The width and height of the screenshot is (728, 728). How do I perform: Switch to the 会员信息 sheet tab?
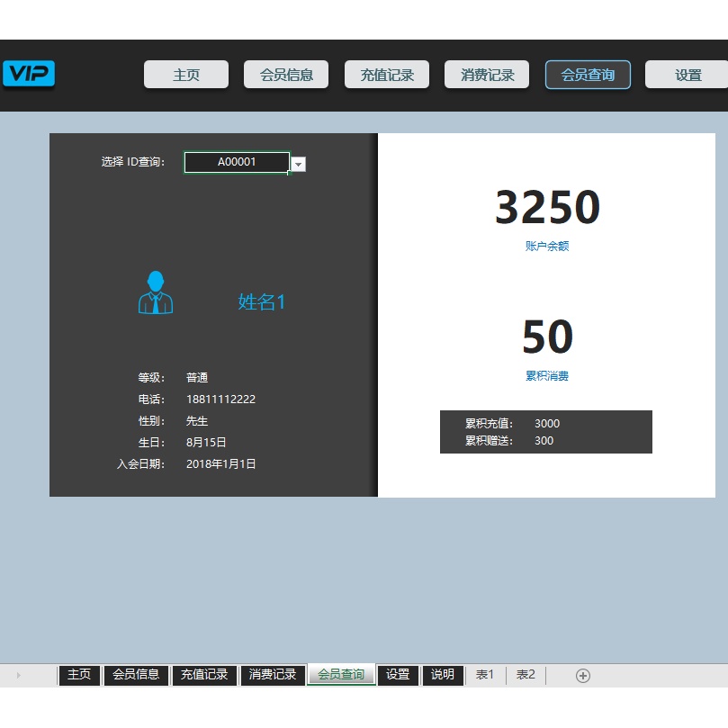pos(136,675)
